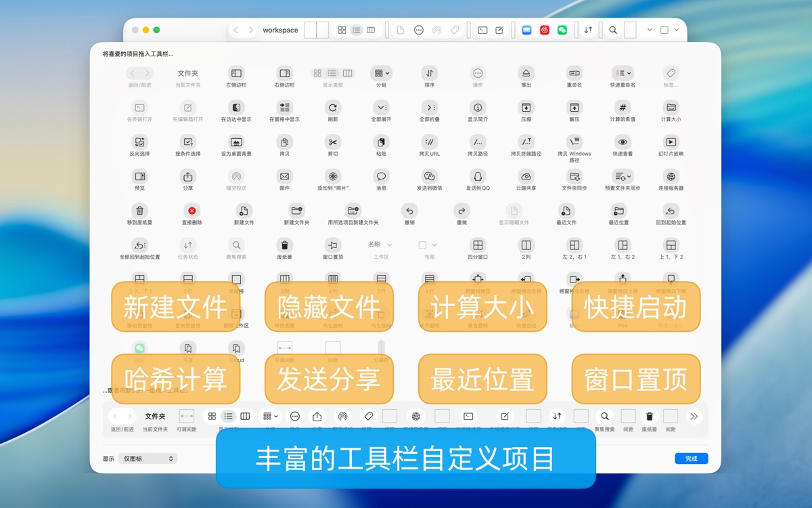Toggle the 左侧边栏 left sidebar item
This screenshot has width=812, height=508.
coord(236,73)
